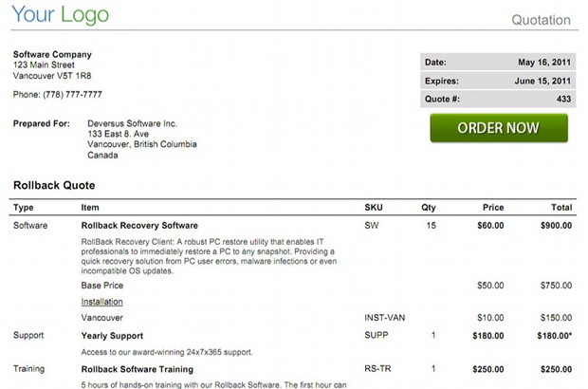This screenshot has width=588, height=389.
Task: Select the Quotation page title
Action: point(541,20)
